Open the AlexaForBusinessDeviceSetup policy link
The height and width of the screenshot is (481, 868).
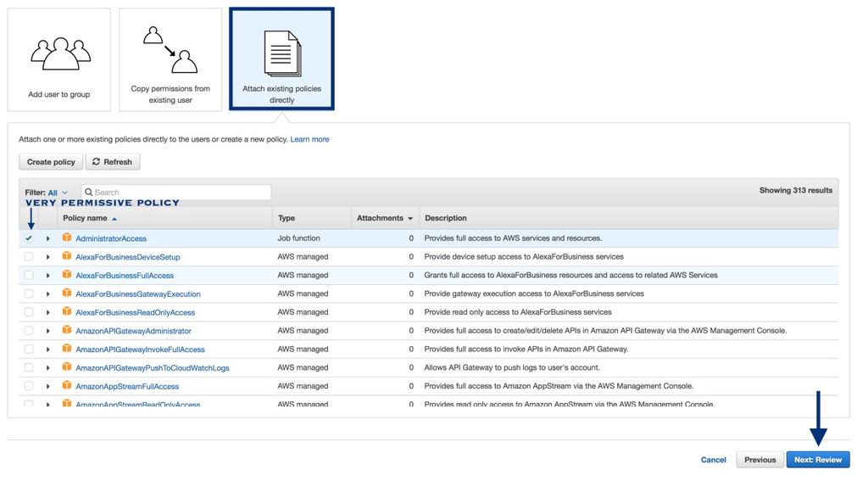[128, 257]
